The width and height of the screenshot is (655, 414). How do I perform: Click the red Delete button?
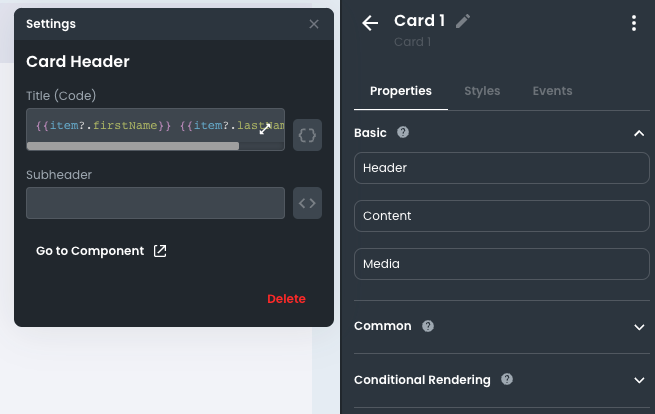coord(286,299)
